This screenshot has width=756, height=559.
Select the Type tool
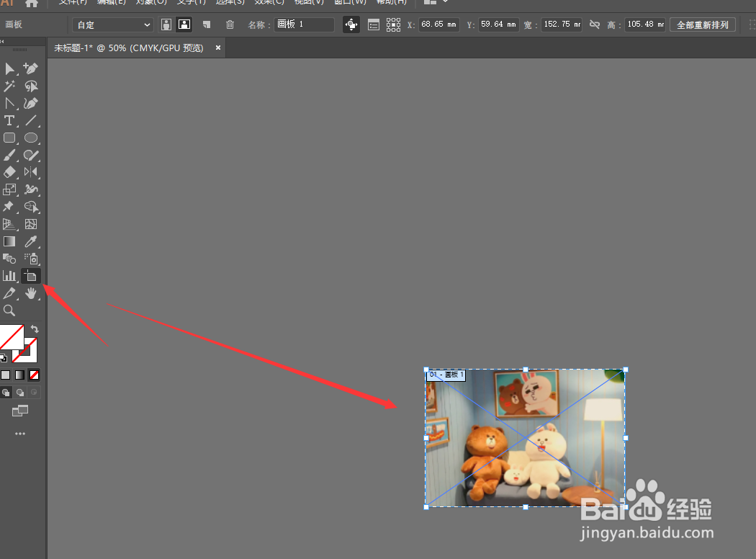pyautogui.click(x=9, y=120)
